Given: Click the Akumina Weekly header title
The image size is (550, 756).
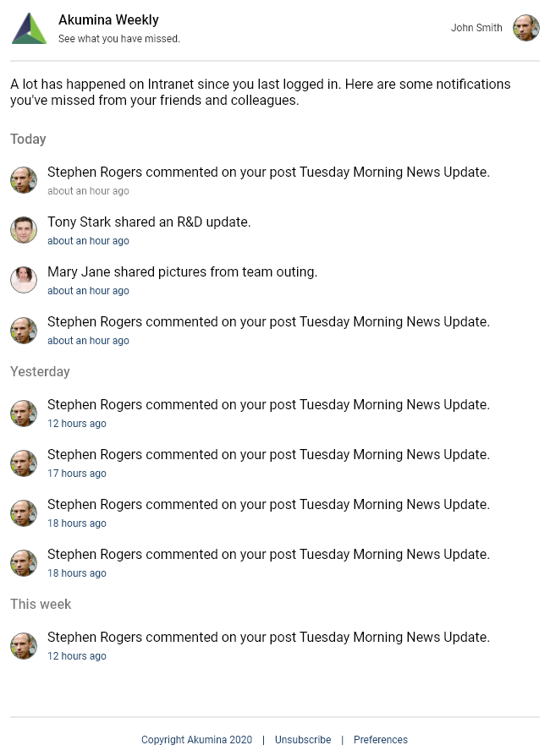Looking at the screenshot, I should pyautogui.click(x=108, y=20).
